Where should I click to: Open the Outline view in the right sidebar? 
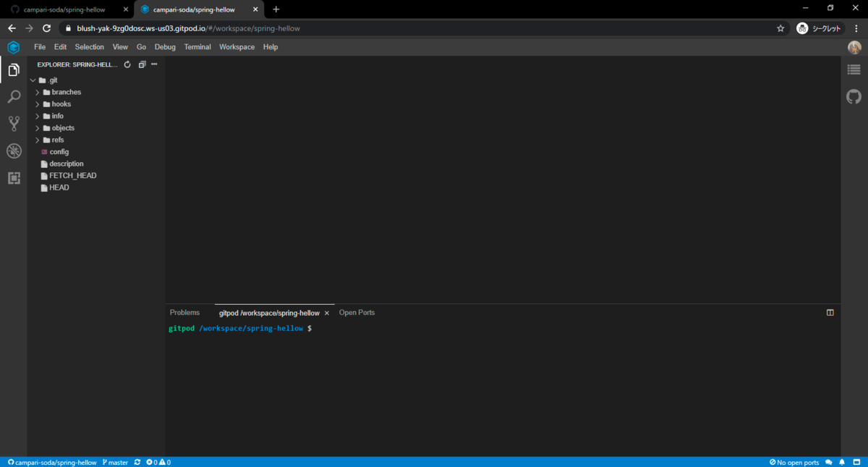(x=854, y=70)
